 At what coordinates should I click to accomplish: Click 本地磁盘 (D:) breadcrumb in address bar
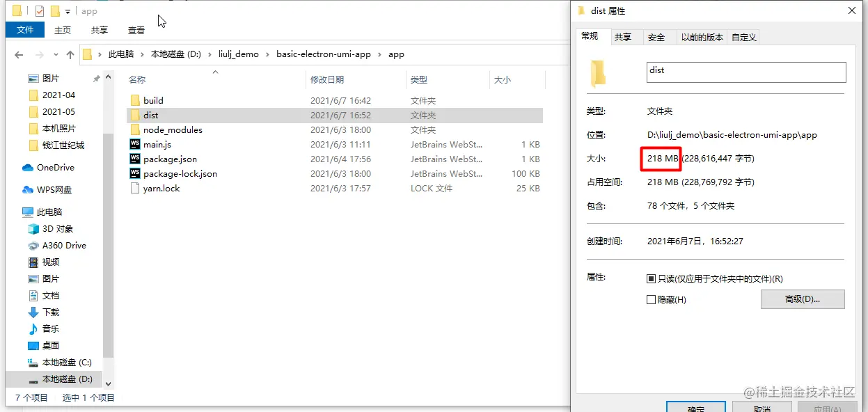click(176, 54)
